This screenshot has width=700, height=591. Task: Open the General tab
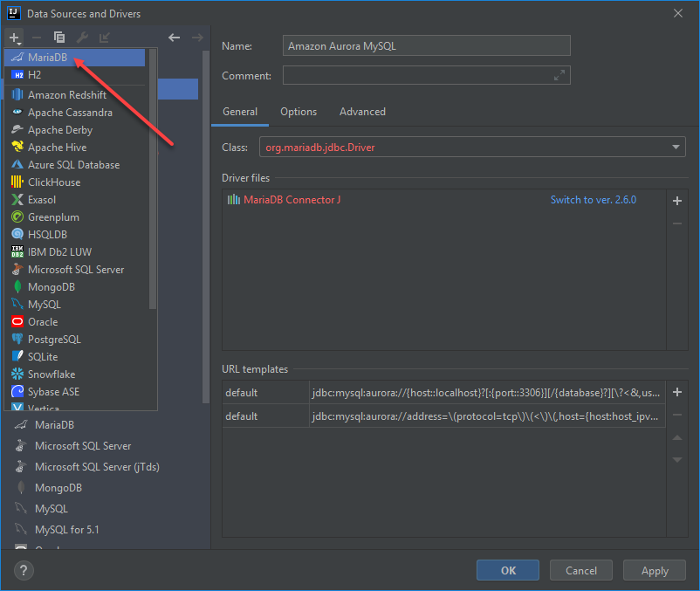click(240, 112)
